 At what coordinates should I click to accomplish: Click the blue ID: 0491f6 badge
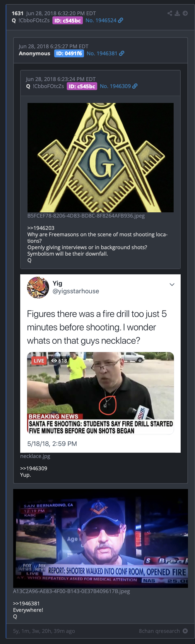coord(69,53)
